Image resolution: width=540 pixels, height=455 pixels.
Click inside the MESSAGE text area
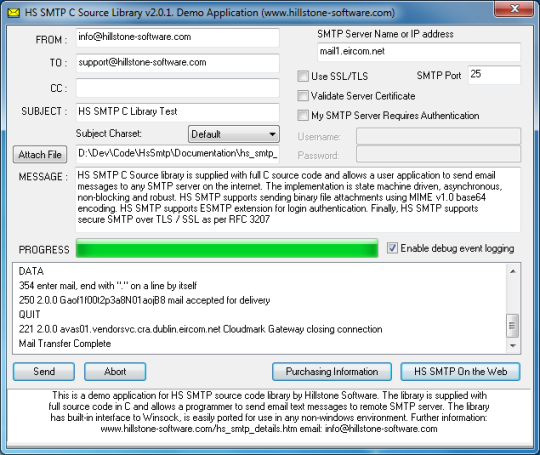[298, 200]
